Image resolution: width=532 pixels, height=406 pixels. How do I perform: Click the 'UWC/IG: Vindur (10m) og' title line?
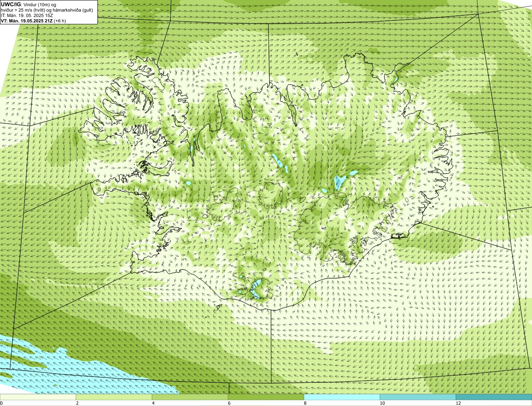[28, 4]
